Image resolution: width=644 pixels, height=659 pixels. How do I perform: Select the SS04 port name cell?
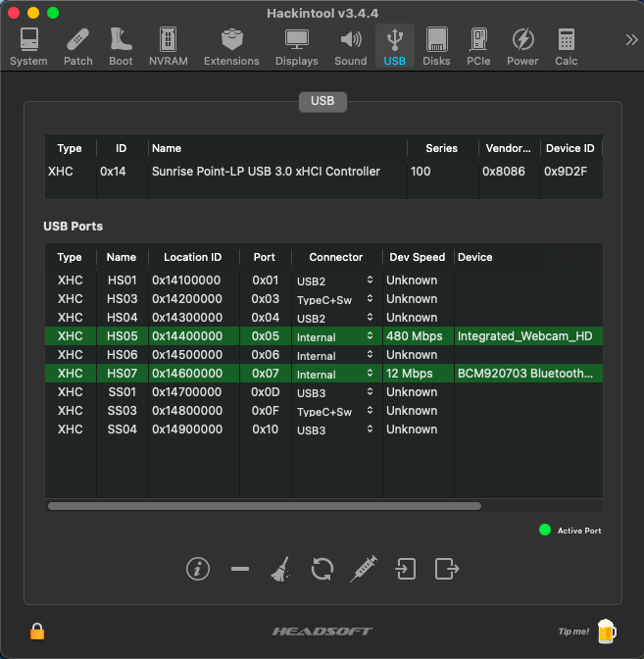122,430
